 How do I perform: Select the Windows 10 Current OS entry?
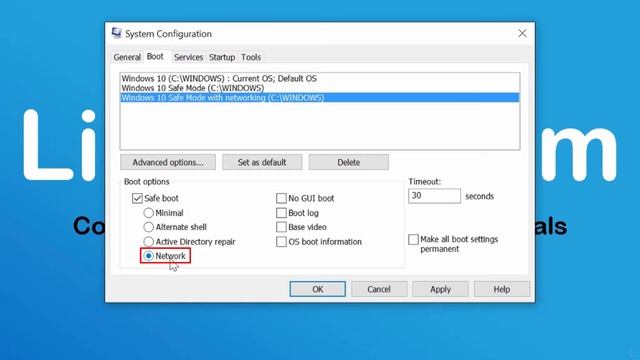click(x=320, y=78)
